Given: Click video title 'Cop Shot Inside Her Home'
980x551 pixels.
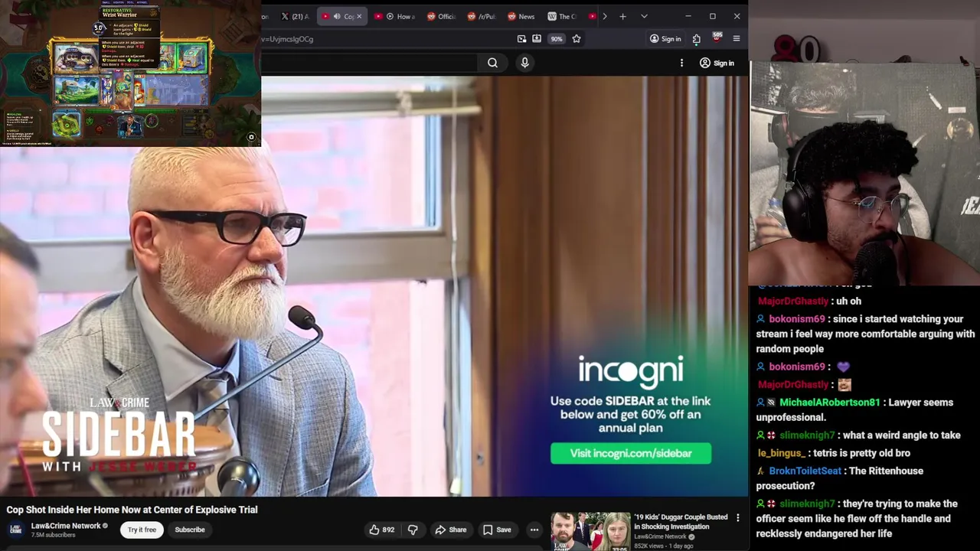Looking at the screenshot, I should 132,510.
